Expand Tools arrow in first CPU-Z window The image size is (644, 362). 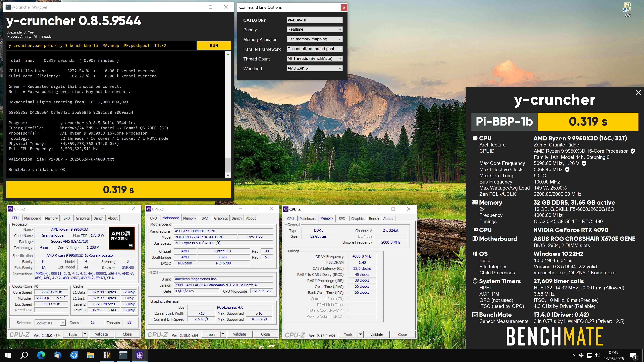pos(85,334)
